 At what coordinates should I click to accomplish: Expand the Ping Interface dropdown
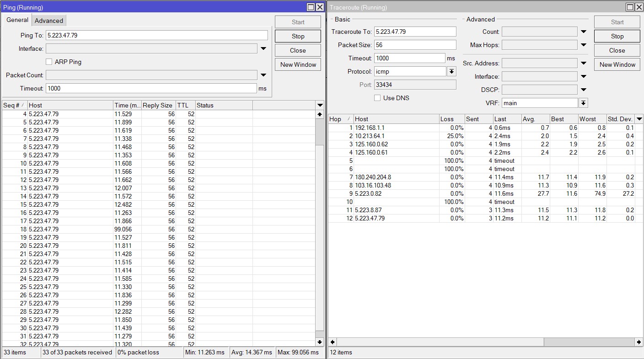click(263, 49)
